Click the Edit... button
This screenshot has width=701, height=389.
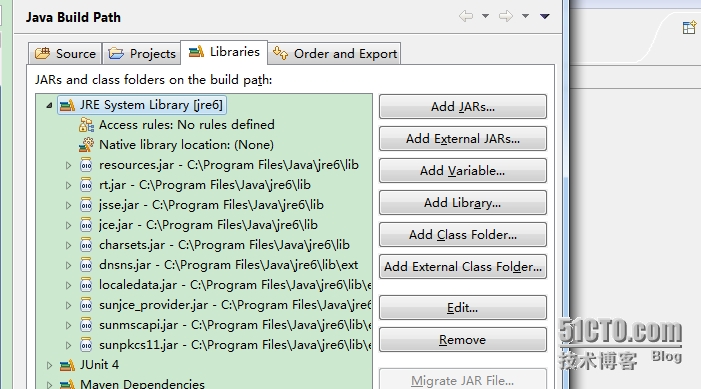point(463,308)
